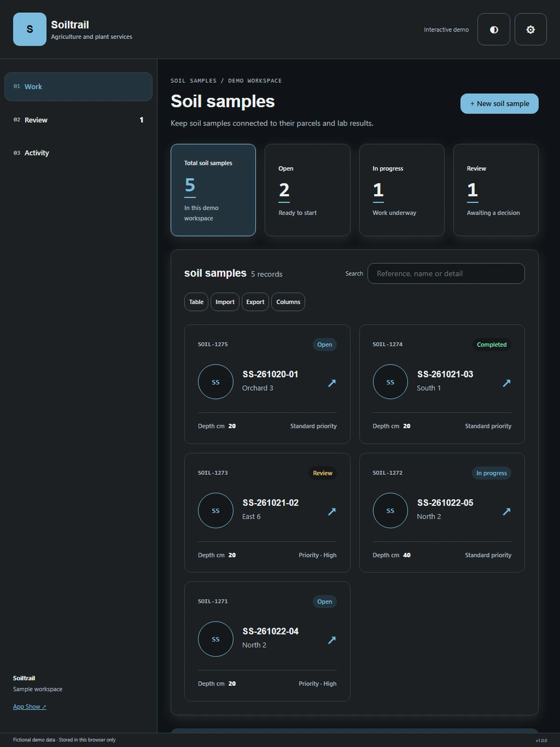This screenshot has height=747, width=560.
Task: Click the SOIL-1273 reference text
Action: 213,473
